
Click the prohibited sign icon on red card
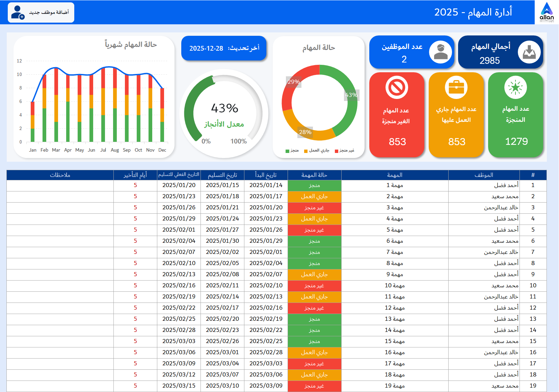(397, 87)
